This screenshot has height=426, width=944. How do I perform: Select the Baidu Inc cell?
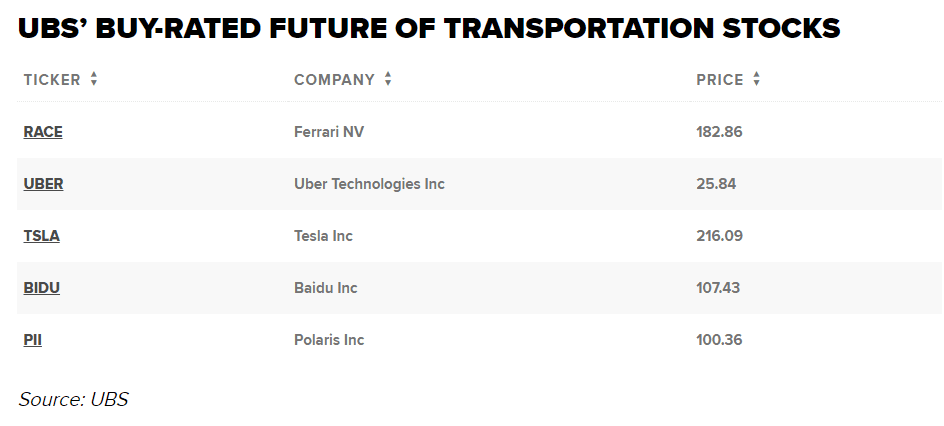[x=325, y=288]
